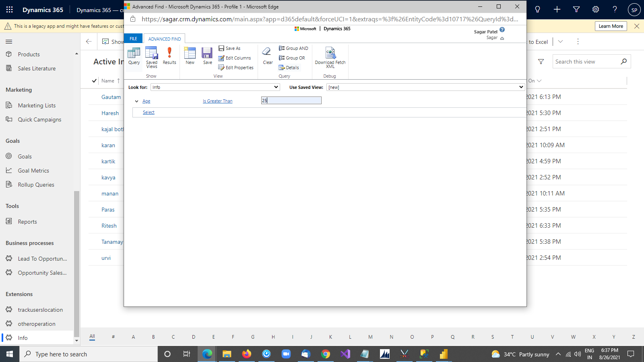The width and height of the screenshot is (644, 362).
Task: Open the help question mark icon beside Sagar Patel
Action: pyautogui.click(x=502, y=30)
